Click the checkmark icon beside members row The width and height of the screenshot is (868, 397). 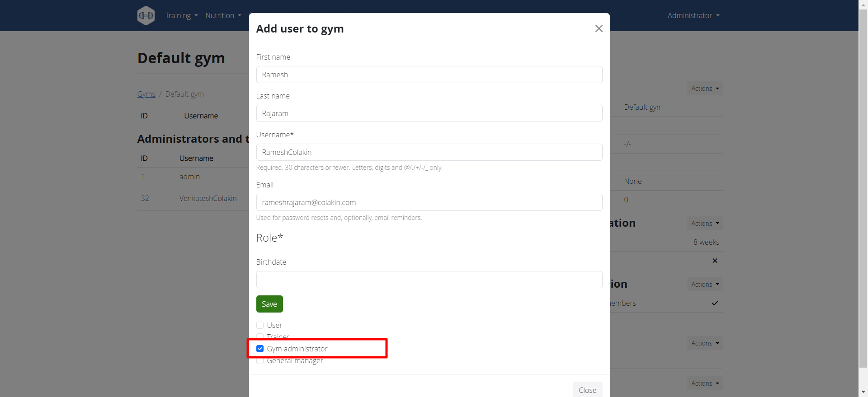click(714, 303)
